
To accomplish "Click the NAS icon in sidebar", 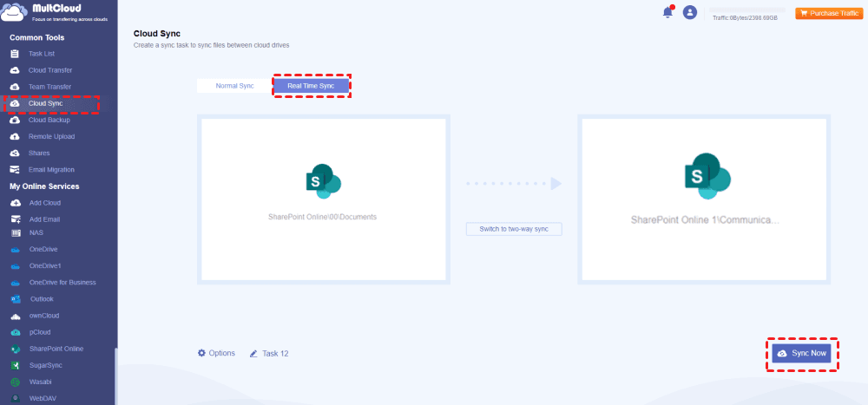I will click(16, 233).
